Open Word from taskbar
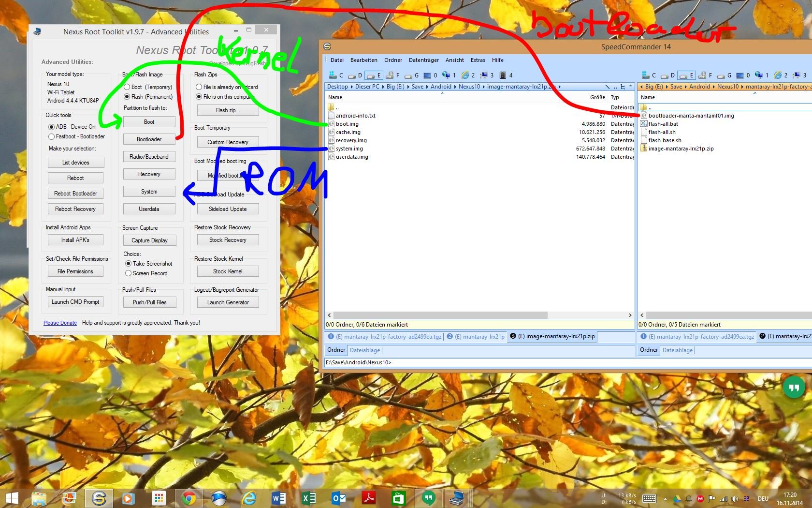The width and height of the screenshot is (812, 508). coord(279,498)
